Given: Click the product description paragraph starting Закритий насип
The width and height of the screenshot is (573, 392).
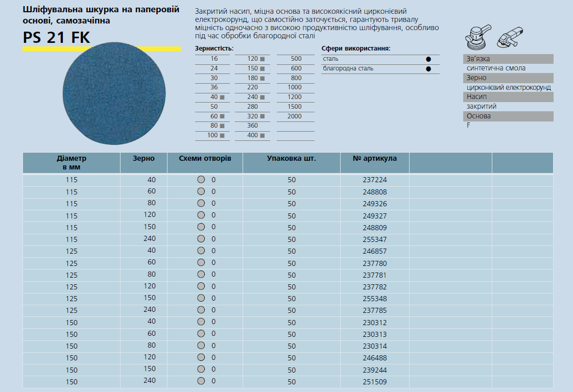Looking at the screenshot, I should (x=317, y=24).
